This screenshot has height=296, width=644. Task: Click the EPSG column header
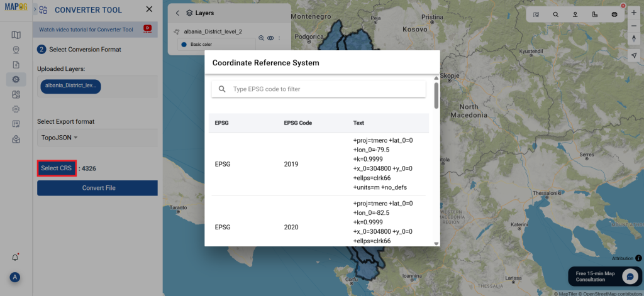tap(221, 123)
